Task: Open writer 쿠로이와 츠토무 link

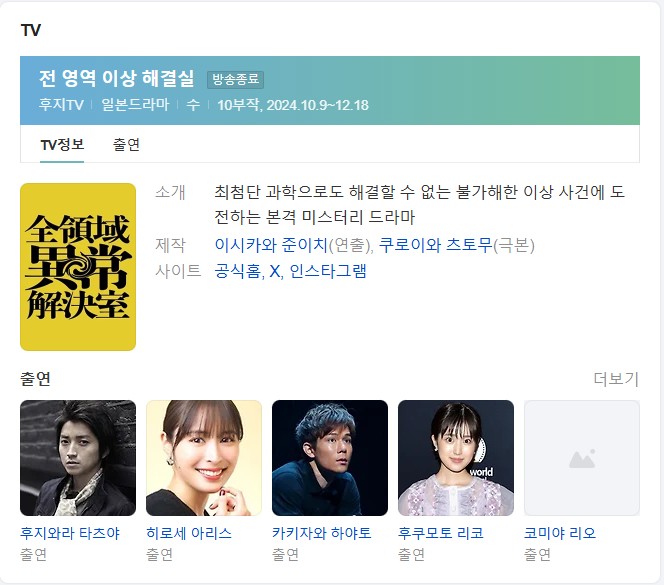Action: tap(435, 245)
